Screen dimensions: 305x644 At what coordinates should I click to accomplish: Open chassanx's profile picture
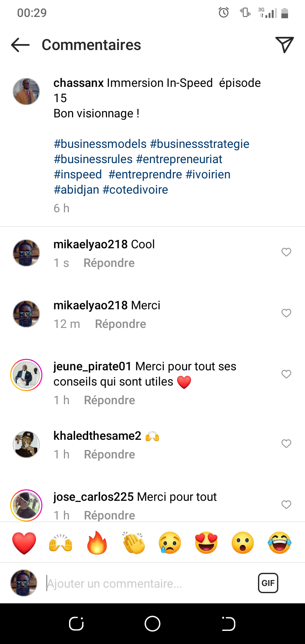coord(26,91)
